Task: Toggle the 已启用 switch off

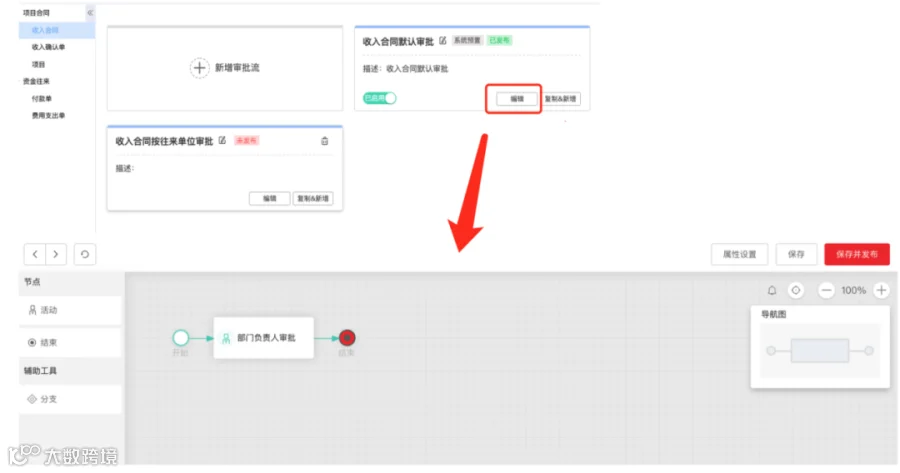Action: tap(379, 98)
